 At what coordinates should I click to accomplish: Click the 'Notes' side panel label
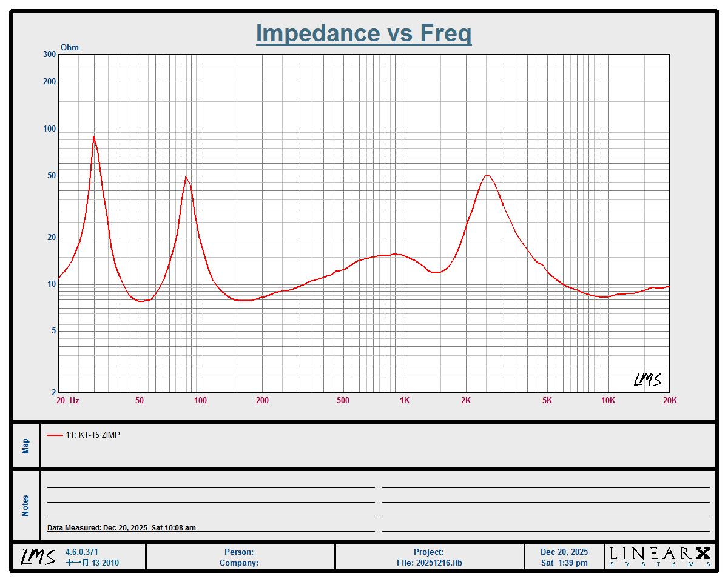tap(25, 506)
